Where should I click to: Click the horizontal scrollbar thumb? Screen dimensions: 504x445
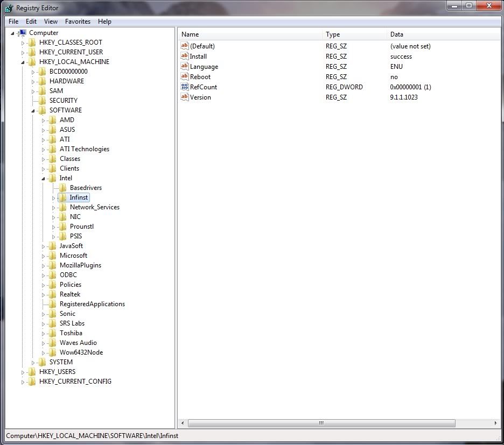click(x=321, y=423)
